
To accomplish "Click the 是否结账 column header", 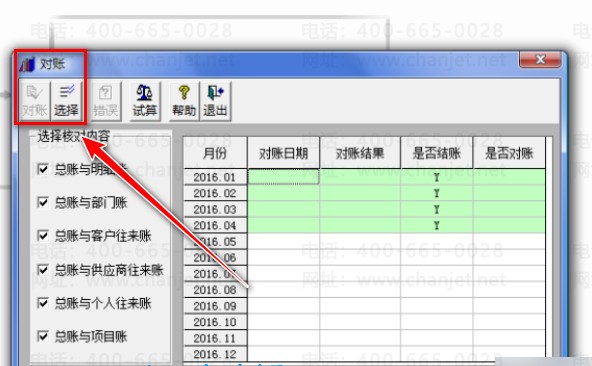I will 436,153.
